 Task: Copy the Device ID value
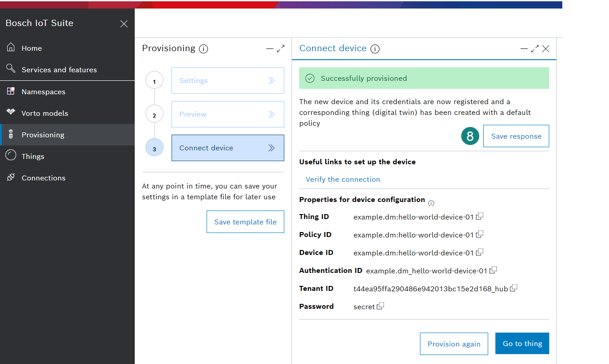pos(480,252)
